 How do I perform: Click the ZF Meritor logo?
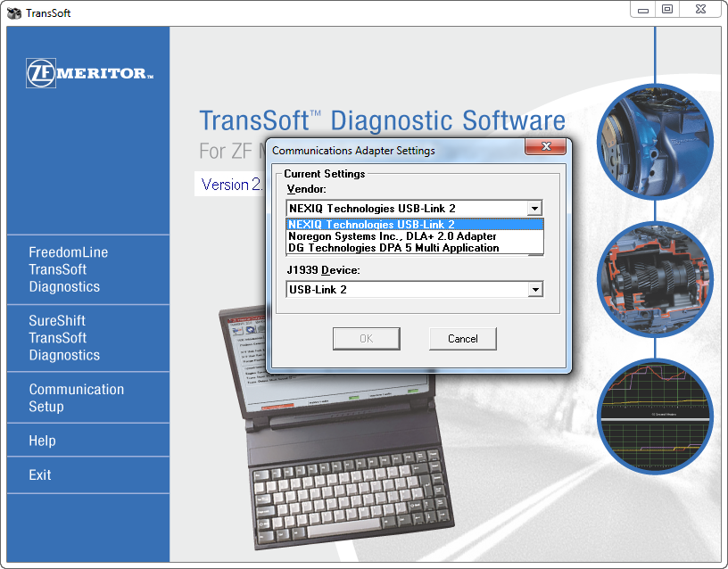pos(89,74)
